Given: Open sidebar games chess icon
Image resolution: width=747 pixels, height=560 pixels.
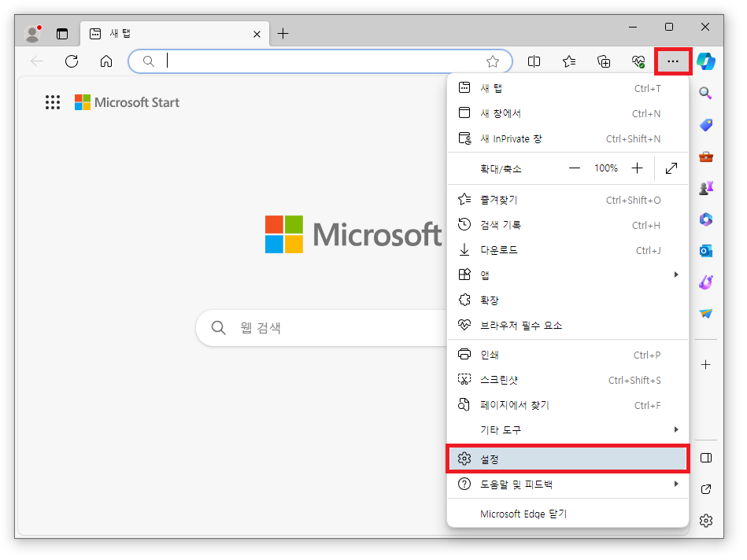Looking at the screenshot, I should coord(705,188).
